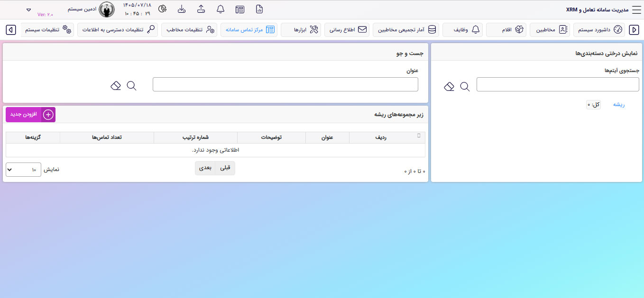Open اطلاع رسانی tab
644x298 pixels.
click(347, 30)
